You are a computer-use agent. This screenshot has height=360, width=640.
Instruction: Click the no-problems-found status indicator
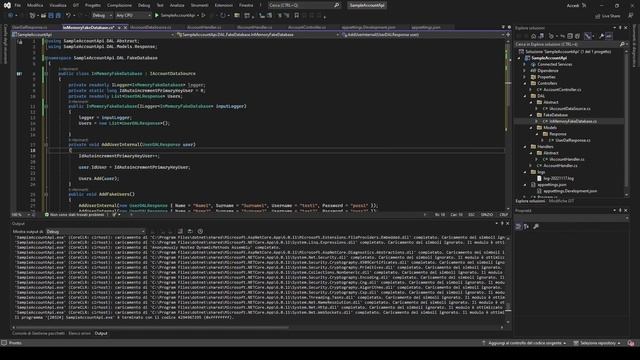point(74,214)
